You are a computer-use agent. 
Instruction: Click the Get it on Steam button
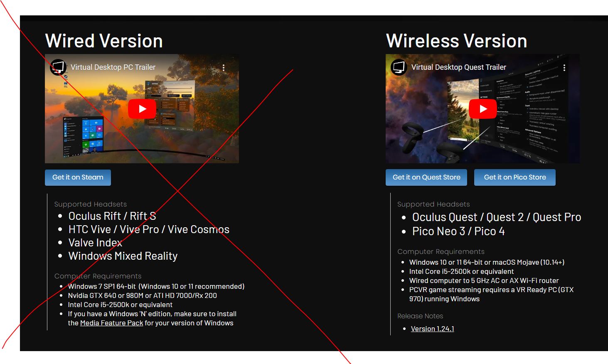point(78,177)
